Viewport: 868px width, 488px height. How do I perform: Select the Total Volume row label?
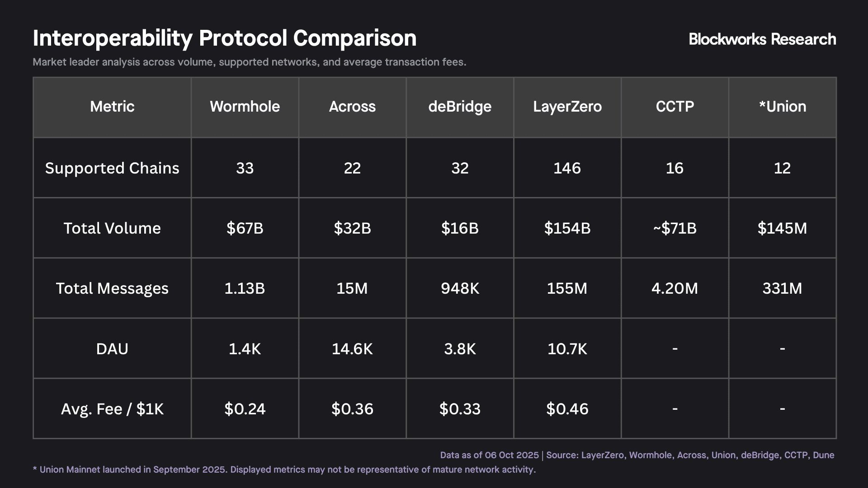coord(112,228)
